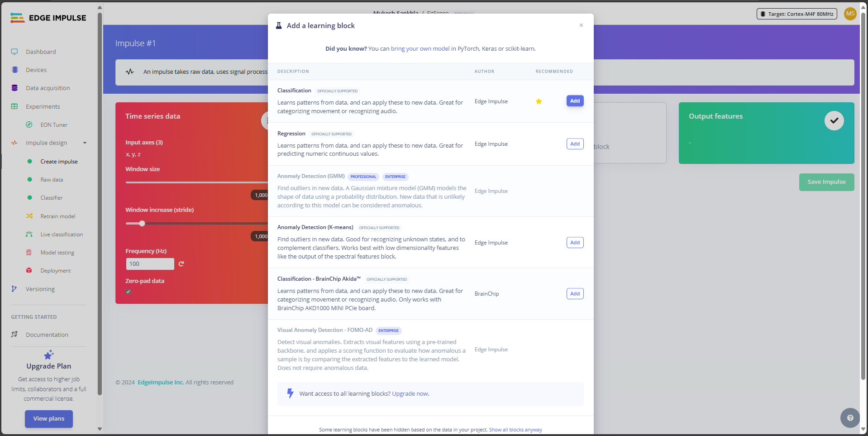Open the help question mark button

click(850, 418)
